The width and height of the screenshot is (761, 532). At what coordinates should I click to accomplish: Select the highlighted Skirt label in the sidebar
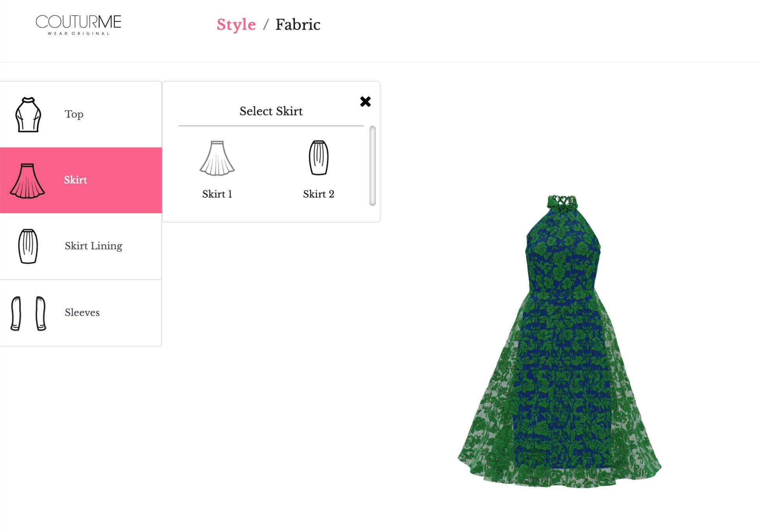(75, 180)
